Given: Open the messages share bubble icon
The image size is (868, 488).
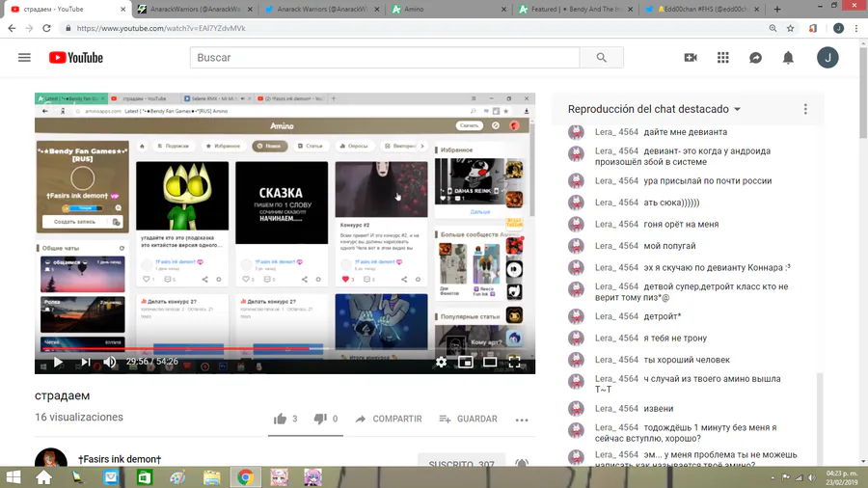Looking at the screenshot, I should [x=755, y=58].
